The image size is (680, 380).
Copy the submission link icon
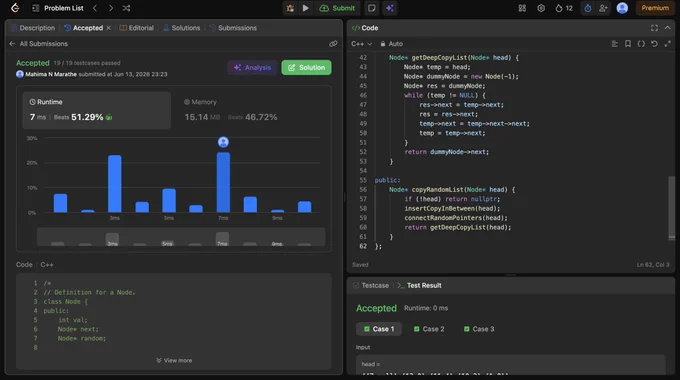pyautogui.click(x=333, y=44)
